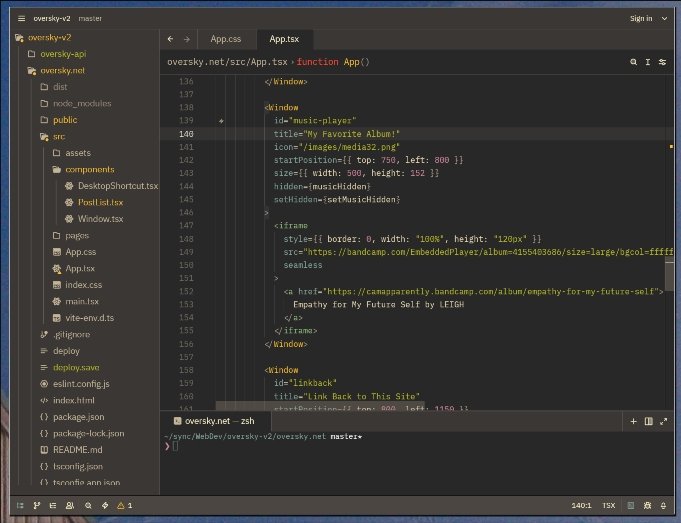The height and width of the screenshot is (523, 681).
Task: Maximize the terminal panel with zoom icon
Action: pos(663,422)
